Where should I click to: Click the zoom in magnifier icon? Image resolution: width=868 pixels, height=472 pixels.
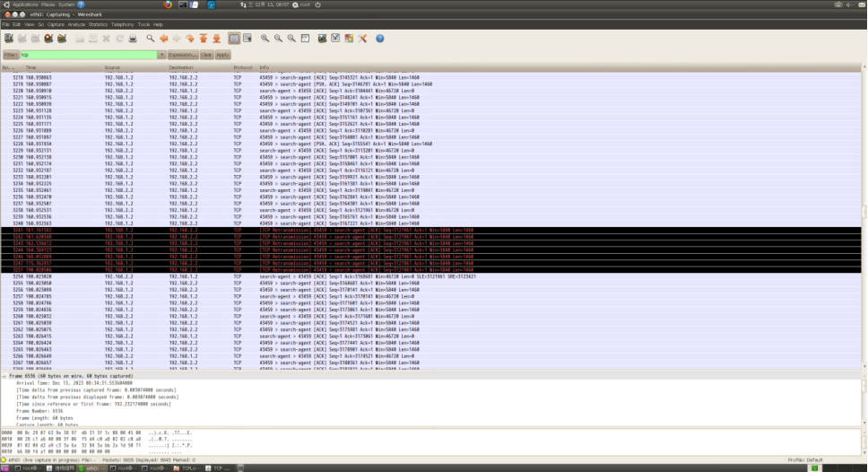(265, 39)
